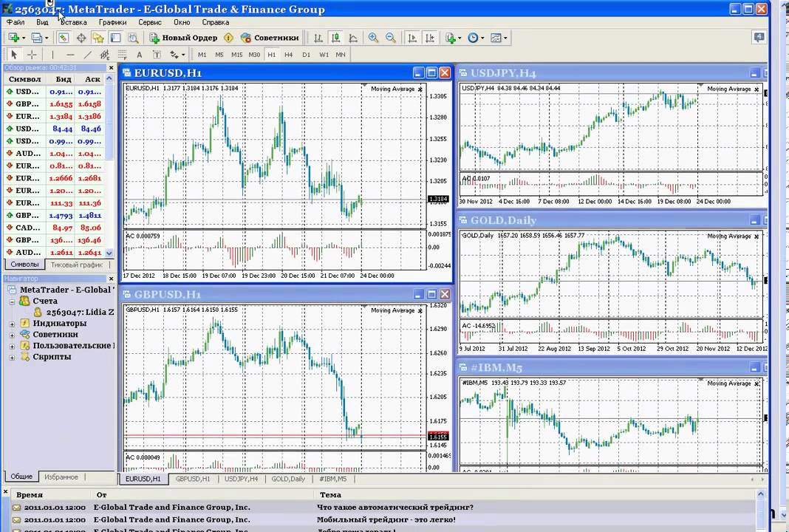This screenshot has height=532, width=789.
Task: Open the Графики menu
Action: 113,22
